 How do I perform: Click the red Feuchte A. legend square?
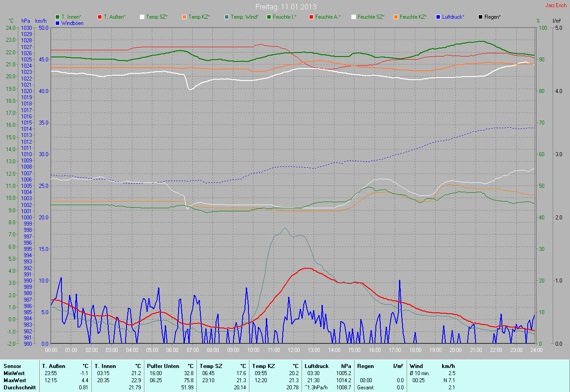311,17
